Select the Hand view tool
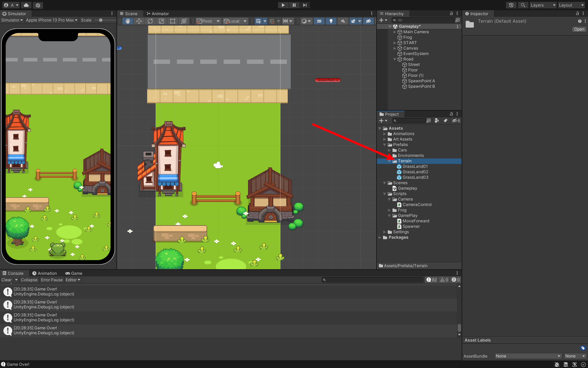 128,21
